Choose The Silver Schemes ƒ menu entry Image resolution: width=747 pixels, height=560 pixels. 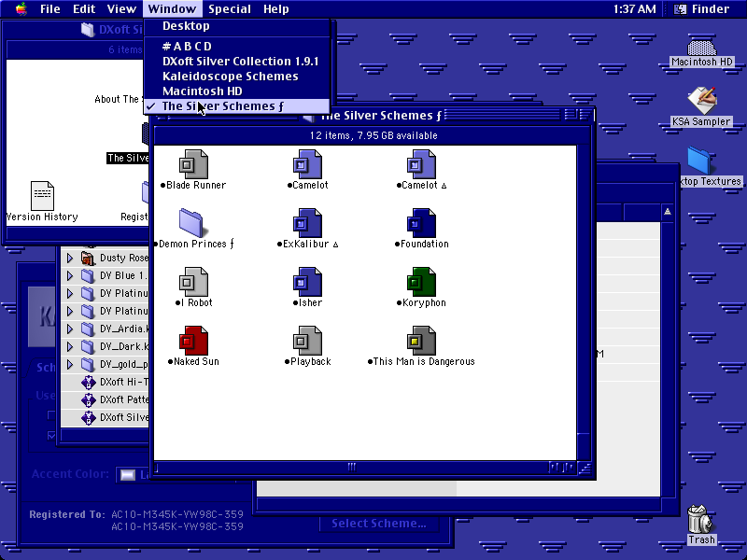pos(237,106)
